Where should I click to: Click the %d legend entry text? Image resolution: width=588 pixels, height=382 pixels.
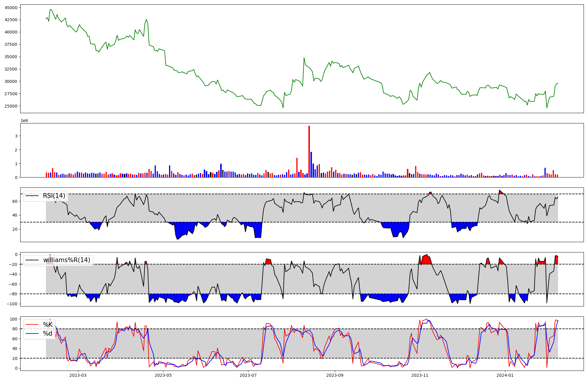tap(48, 334)
